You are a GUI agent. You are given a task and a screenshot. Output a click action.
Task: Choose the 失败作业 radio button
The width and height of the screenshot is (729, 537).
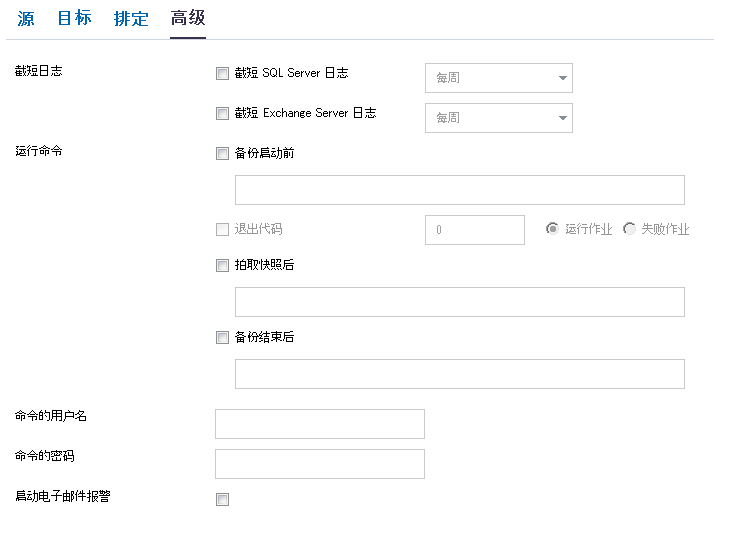coord(629,229)
